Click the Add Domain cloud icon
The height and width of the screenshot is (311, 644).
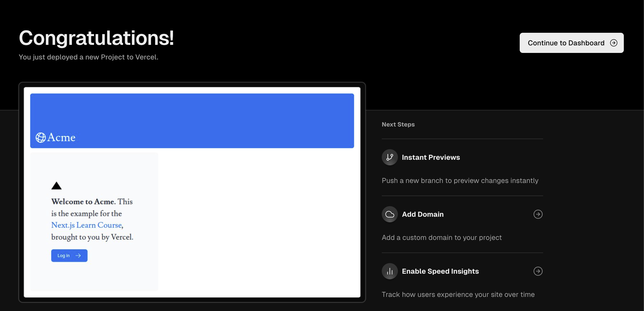click(390, 214)
